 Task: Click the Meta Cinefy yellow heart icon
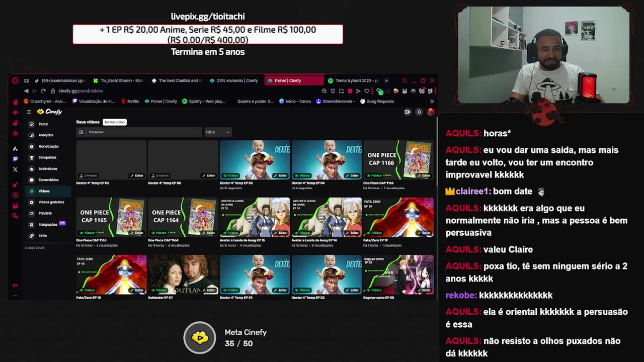(200, 338)
